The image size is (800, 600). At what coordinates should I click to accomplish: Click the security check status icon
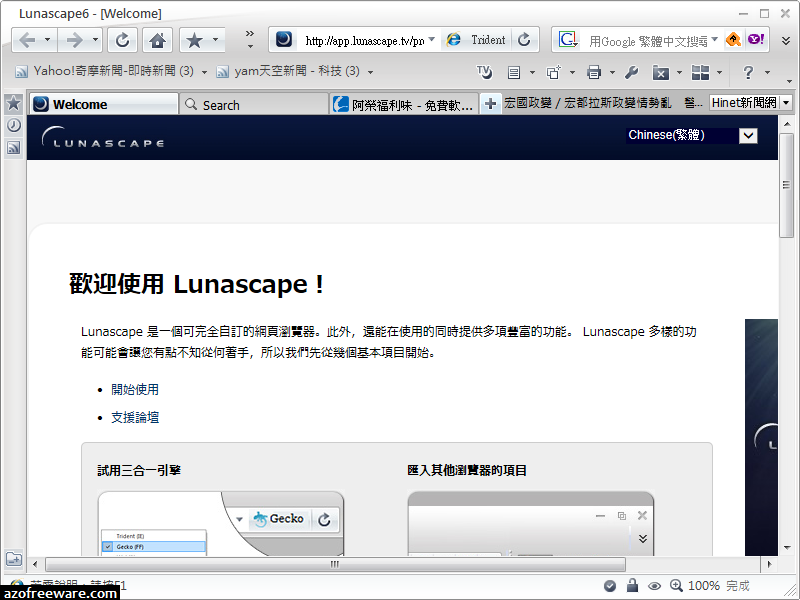(x=610, y=586)
